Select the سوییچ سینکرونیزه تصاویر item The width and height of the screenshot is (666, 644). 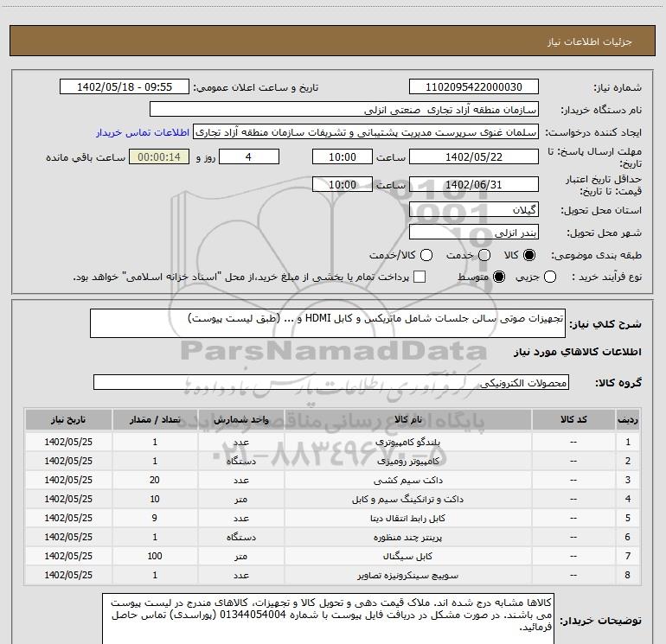click(407, 575)
